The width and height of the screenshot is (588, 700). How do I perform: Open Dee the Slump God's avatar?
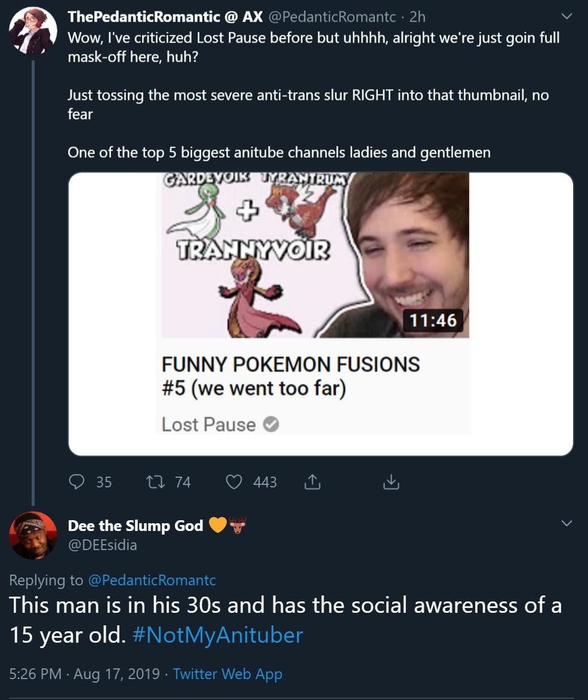pyautogui.click(x=33, y=535)
